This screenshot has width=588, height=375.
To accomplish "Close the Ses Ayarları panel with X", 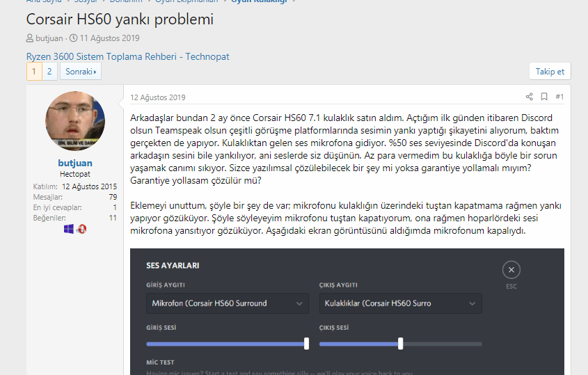I will (511, 270).
